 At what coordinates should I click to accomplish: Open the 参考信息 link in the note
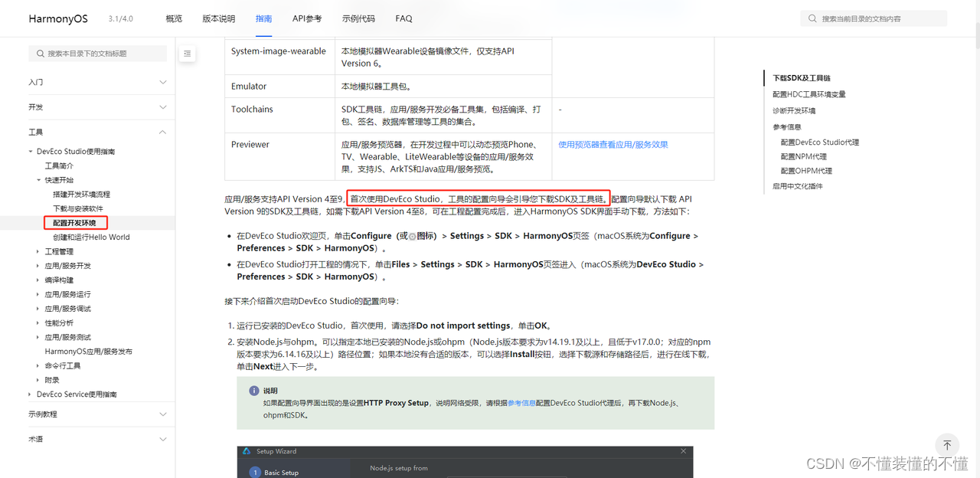[521, 403]
